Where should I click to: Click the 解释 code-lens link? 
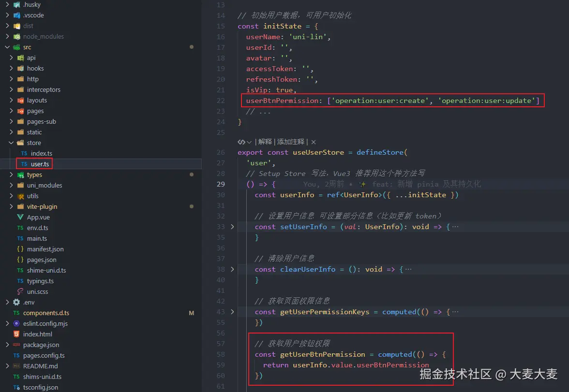265,142
